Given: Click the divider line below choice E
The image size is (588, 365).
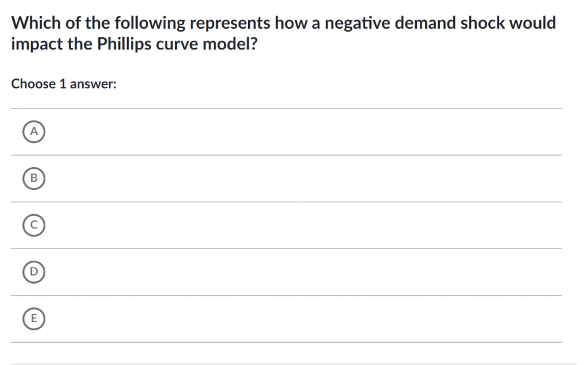Looking at the screenshot, I should [286, 342].
